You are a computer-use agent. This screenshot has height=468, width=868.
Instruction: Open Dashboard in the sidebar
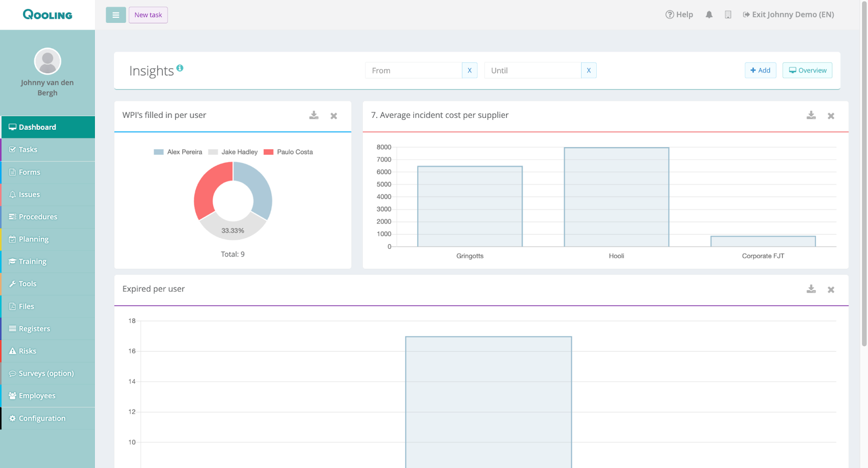(x=48, y=127)
